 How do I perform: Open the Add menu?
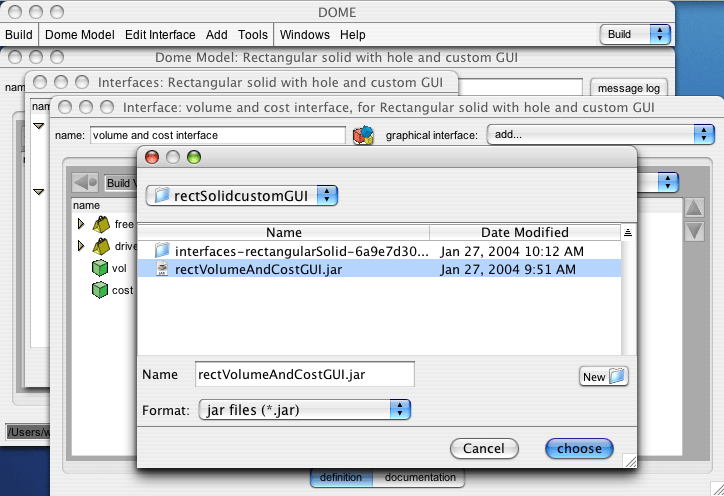click(x=217, y=35)
